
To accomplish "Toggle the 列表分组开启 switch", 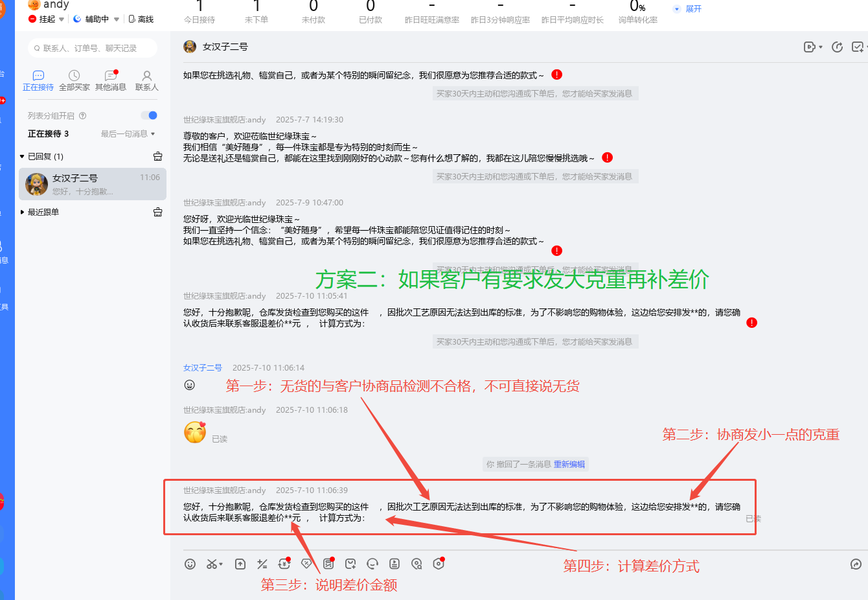I will (x=149, y=115).
